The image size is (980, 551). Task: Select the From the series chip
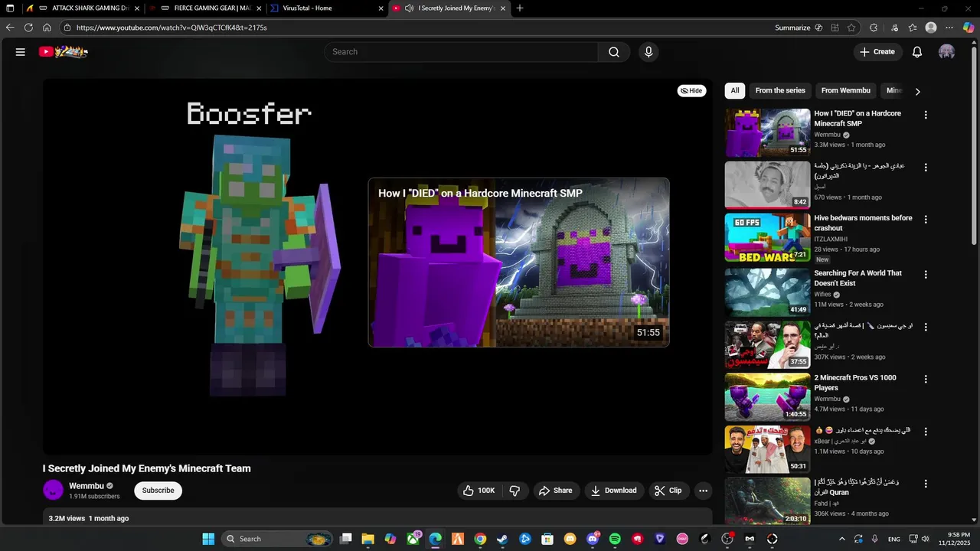click(780, 90)
